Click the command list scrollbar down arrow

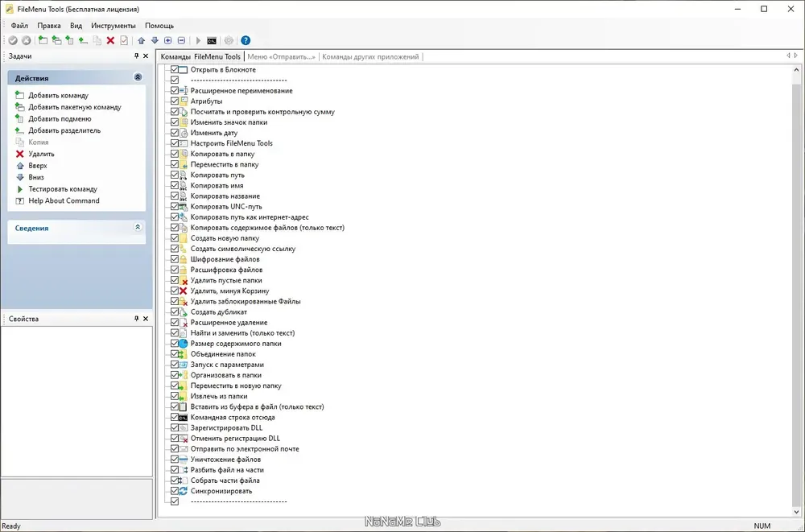click(796, 511)
